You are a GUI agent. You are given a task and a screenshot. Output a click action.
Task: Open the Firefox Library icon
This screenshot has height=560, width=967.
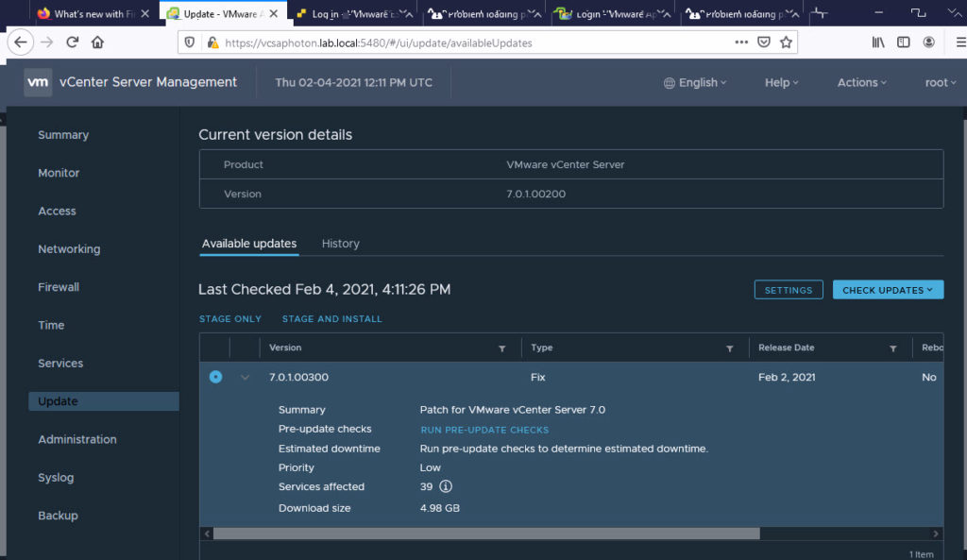pos(877,42)
